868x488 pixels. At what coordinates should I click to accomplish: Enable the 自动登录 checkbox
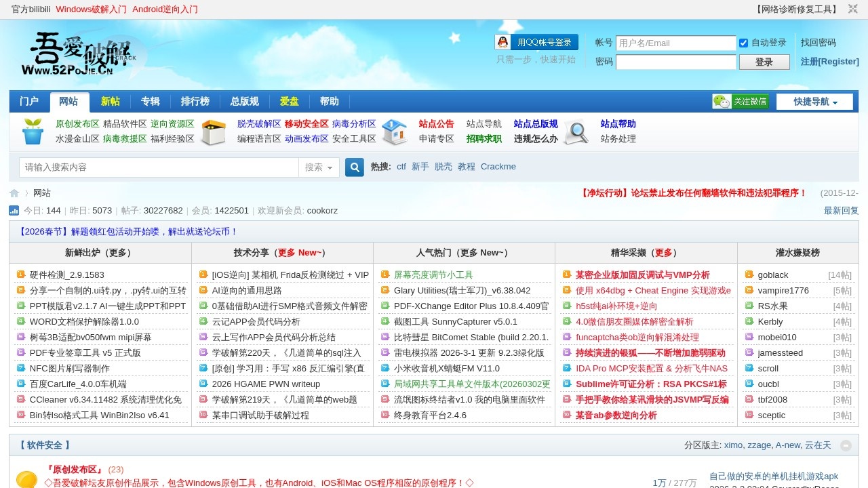[743, 43]
